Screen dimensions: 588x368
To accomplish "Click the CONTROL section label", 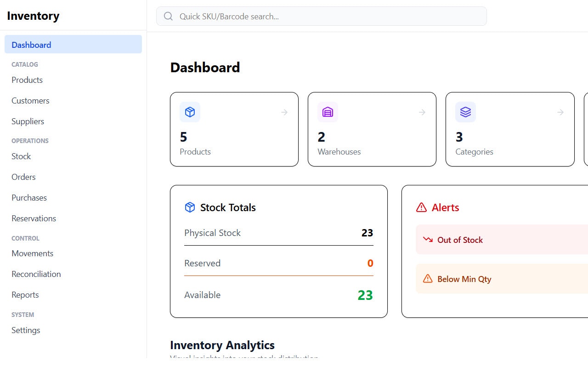I will (25, 238).
